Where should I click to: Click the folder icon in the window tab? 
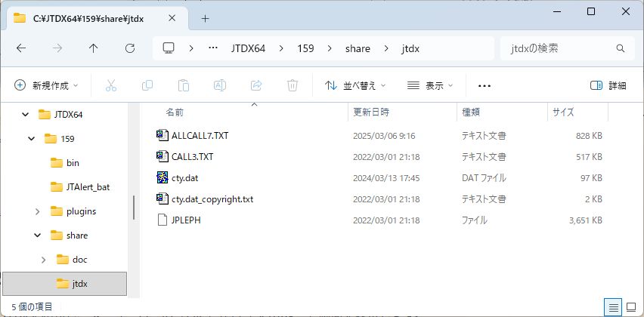[20, 18]
